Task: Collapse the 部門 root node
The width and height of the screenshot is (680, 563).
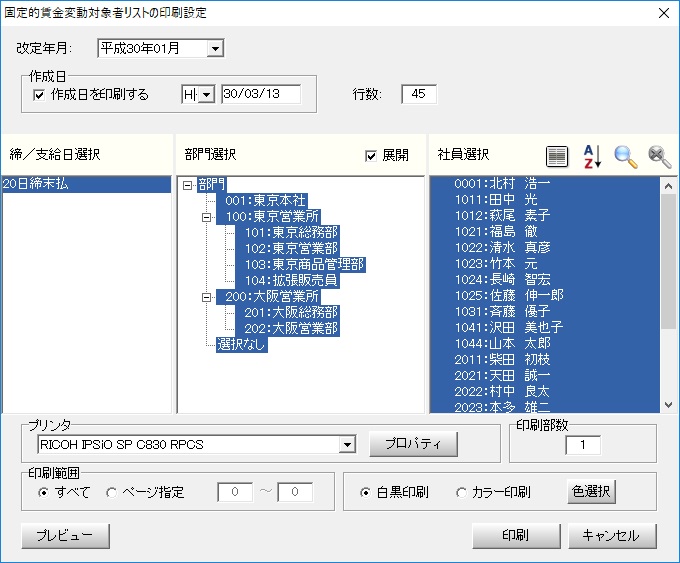Action: coord(187,185)
